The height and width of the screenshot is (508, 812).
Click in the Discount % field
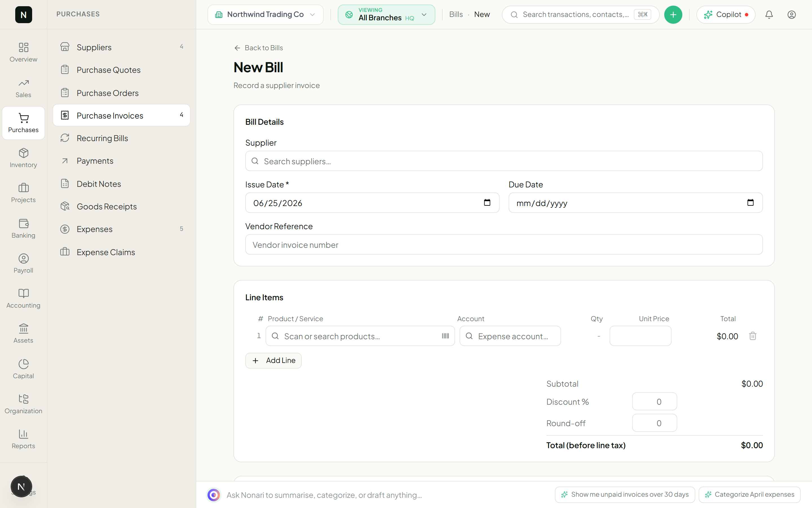pos(654,402)
